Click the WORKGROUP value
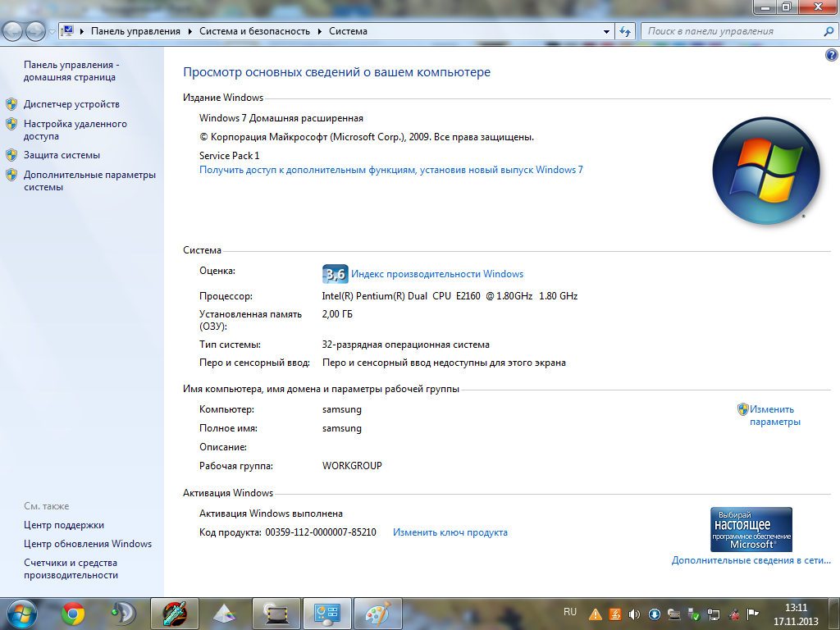This screenshot has width=840, height=630. (352, 466)
